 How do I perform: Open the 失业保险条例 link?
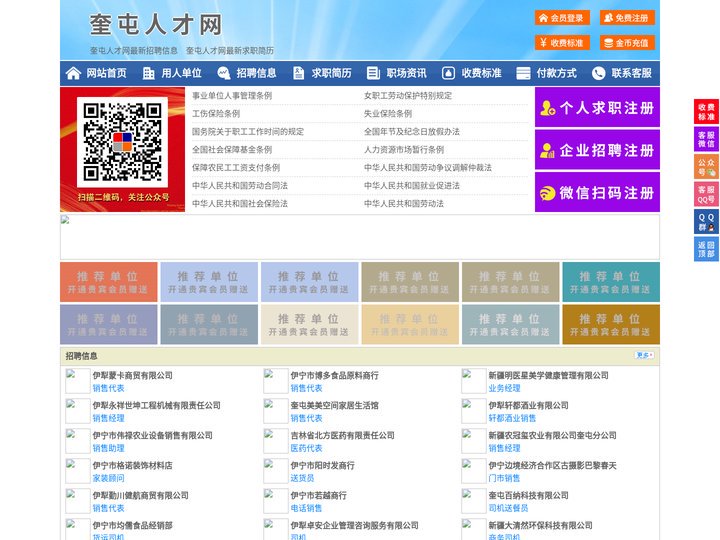[x=388, y=113]
